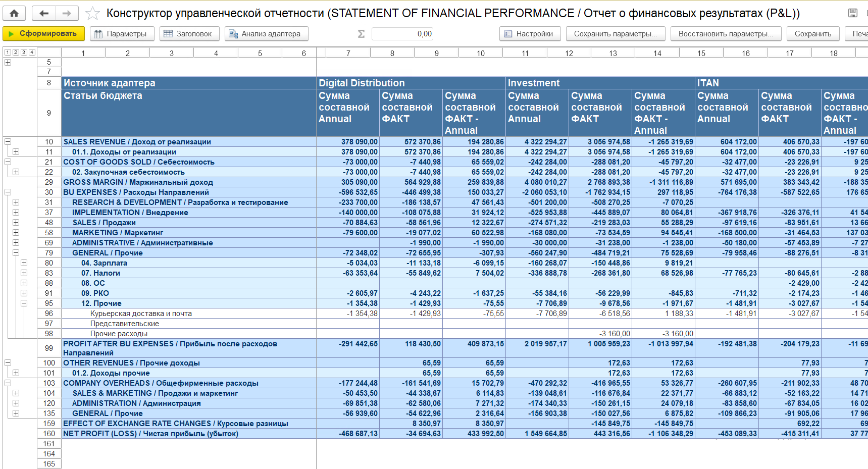Toggle the Заголовок button
This screenshot has height=469, width=868.
[x=189, y=34]
